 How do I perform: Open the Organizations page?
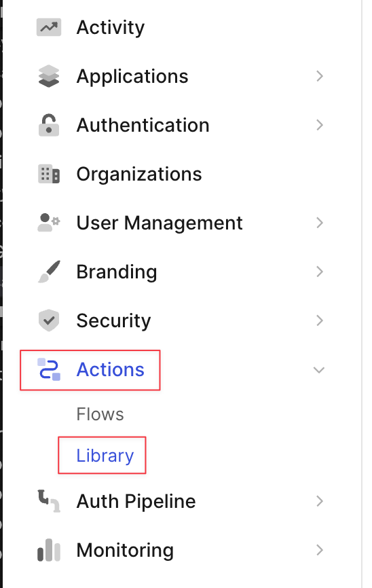139,174
